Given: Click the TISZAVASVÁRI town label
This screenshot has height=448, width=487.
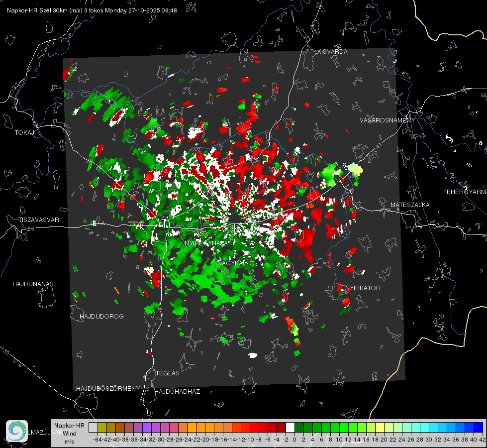Looking at the screenshot, I should coord(39,220).
